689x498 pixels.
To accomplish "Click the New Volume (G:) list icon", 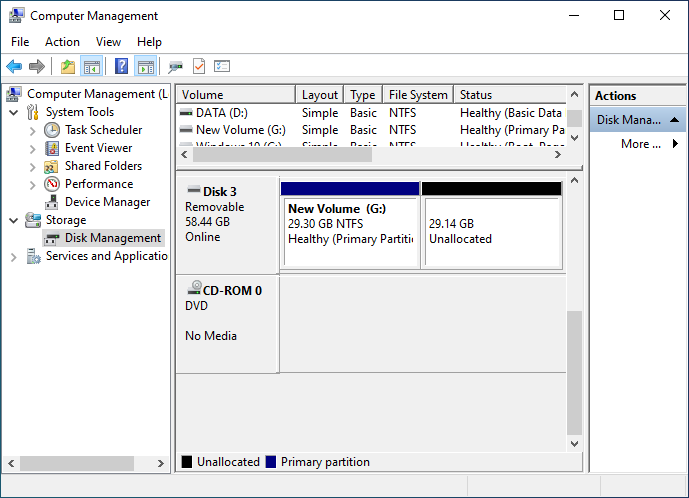I will tap(186, 130).
